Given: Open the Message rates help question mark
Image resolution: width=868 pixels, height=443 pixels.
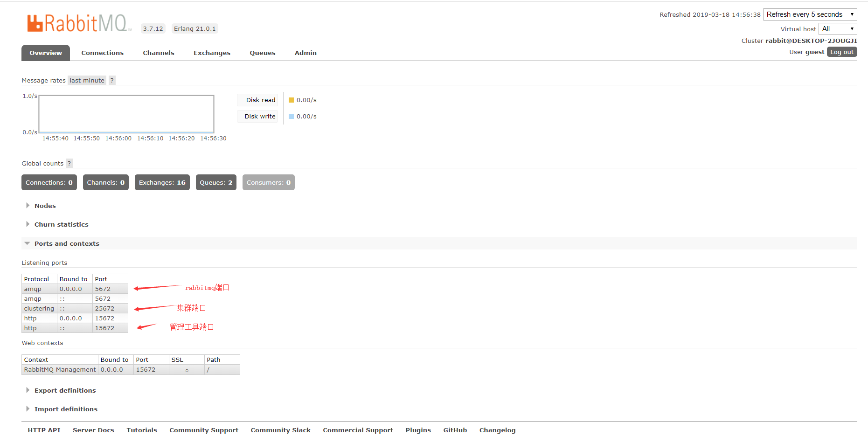Looking at the screenshot, I should pyautogui.click(x=112, y=80).
